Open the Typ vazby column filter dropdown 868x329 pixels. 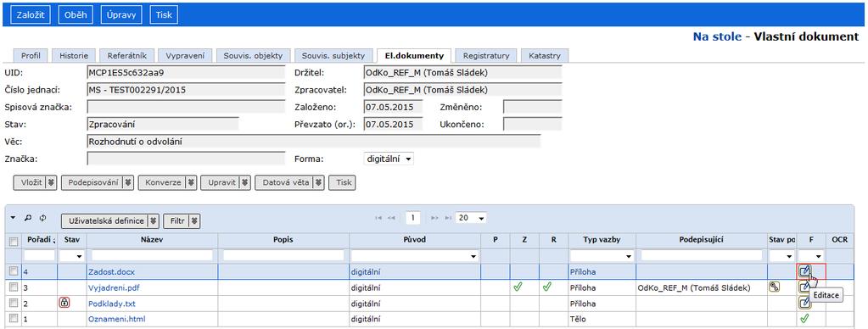point(602,256)
